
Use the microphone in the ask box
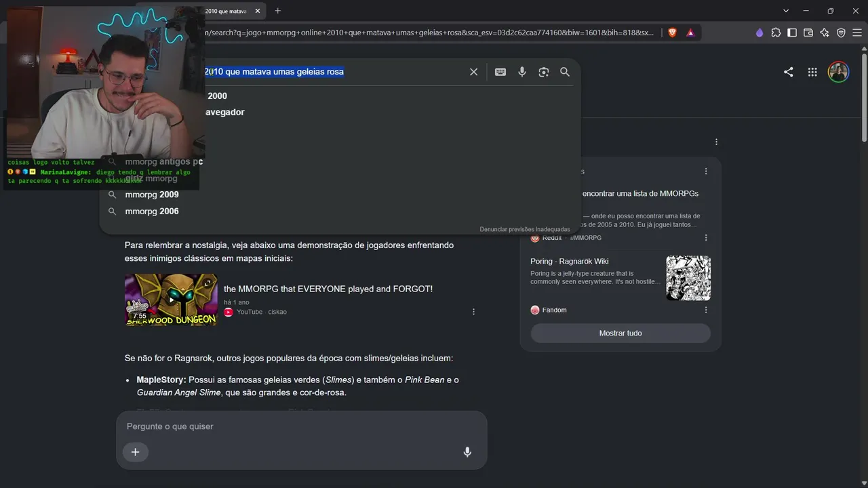point(467,452)
